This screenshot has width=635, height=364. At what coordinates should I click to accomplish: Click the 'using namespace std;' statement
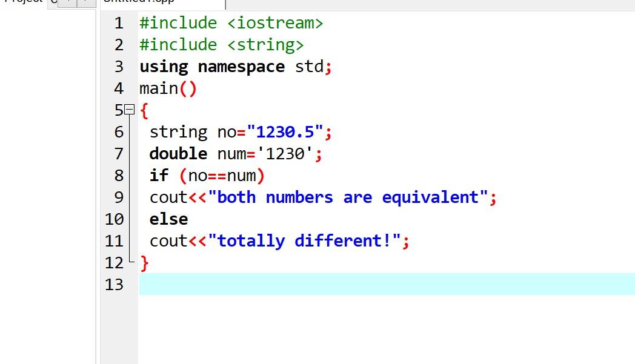click(236, 67)
